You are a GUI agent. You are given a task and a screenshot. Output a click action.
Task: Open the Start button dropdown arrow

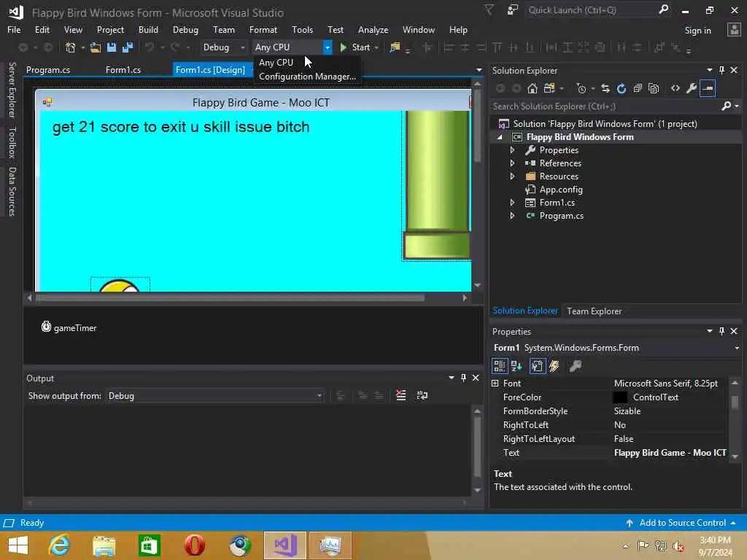(376, 47)
